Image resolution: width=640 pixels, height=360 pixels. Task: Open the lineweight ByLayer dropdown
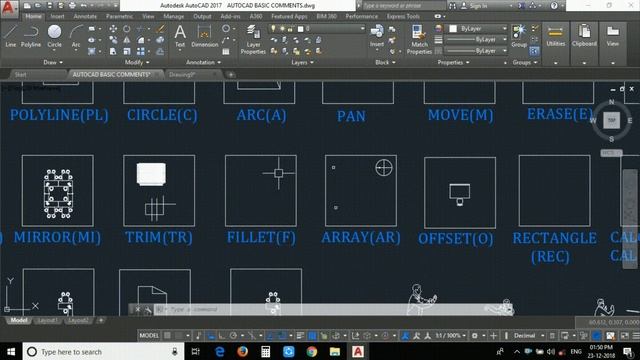pos(476,40)
